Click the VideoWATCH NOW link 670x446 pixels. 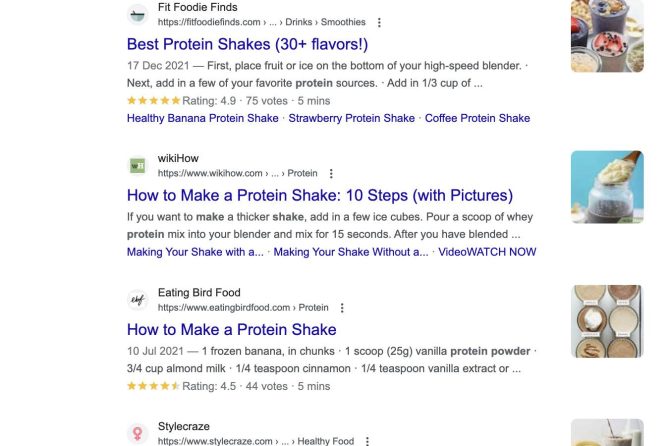click(487, 252)
